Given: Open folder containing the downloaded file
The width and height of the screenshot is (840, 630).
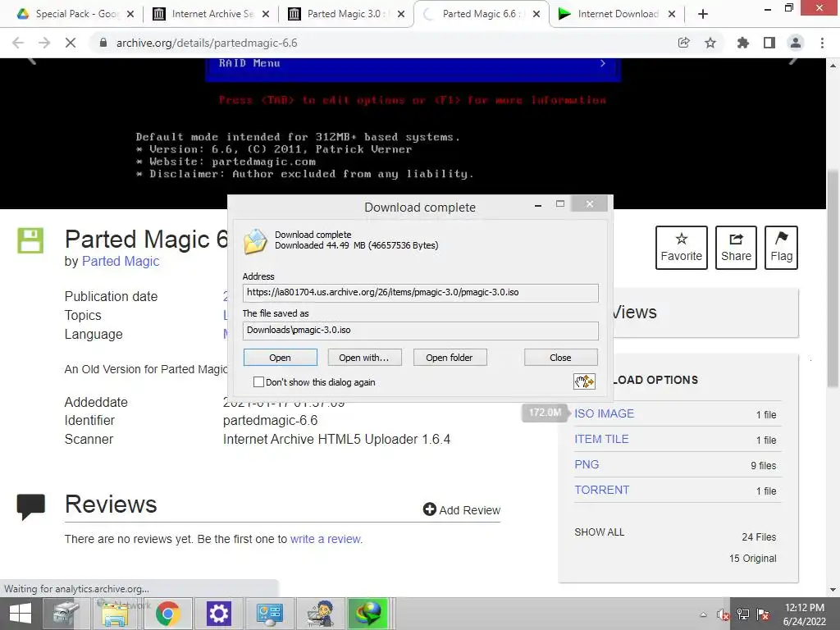Looking at the screenshot, I should tap(450, 358).
